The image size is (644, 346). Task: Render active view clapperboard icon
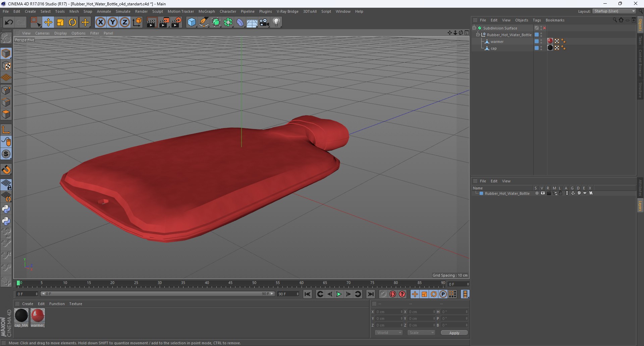pyautogui.click(x=152, y=22)
